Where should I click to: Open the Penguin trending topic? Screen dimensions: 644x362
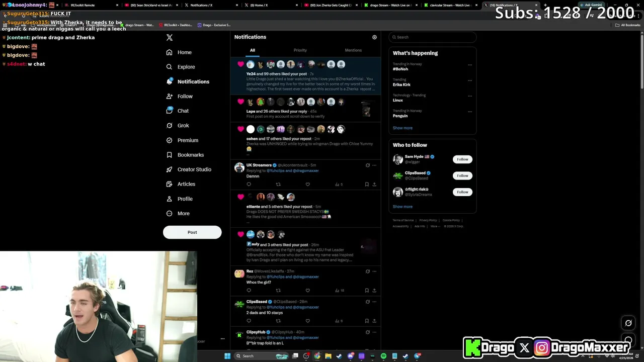pyautogui.click(x=400, y=116)
